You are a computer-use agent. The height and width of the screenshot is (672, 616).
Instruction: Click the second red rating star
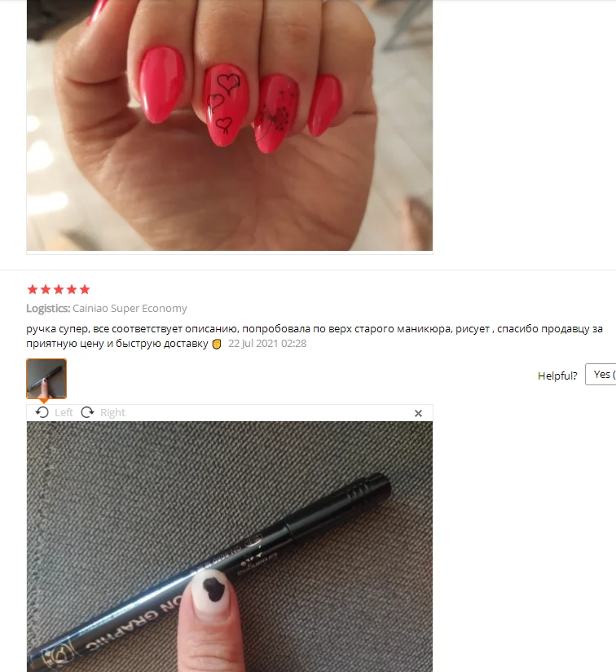point(46,289)
